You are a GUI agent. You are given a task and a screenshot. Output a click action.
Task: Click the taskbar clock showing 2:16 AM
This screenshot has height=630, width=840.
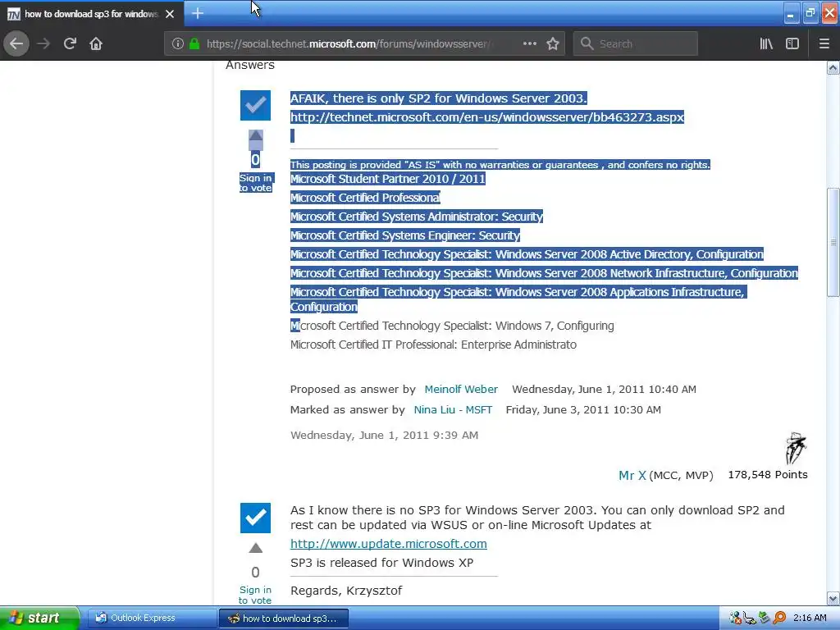(x=810, y=618)
